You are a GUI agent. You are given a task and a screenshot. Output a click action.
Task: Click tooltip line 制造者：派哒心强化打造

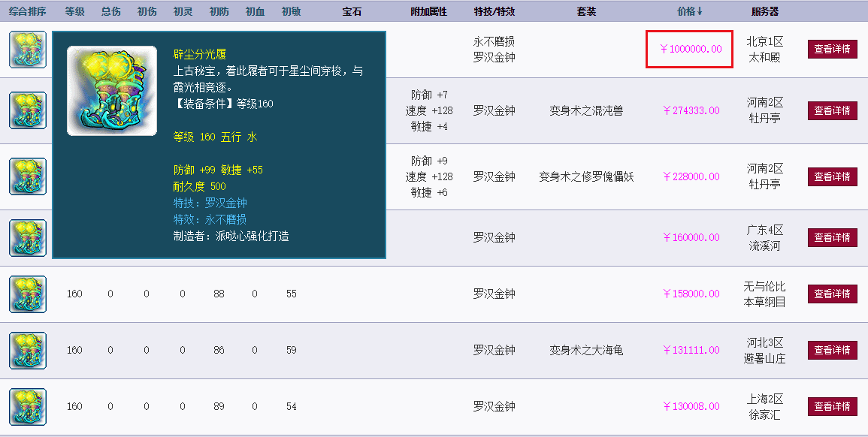[231, 237]
